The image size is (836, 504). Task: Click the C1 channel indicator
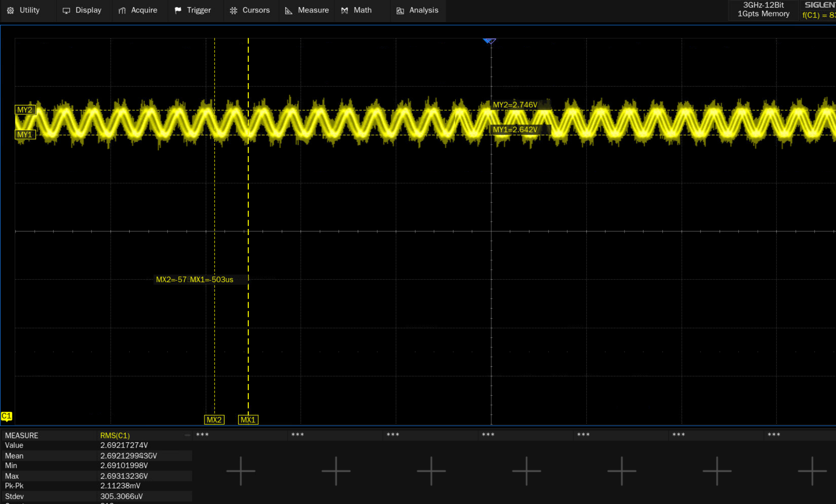click(x=6, y=416)
